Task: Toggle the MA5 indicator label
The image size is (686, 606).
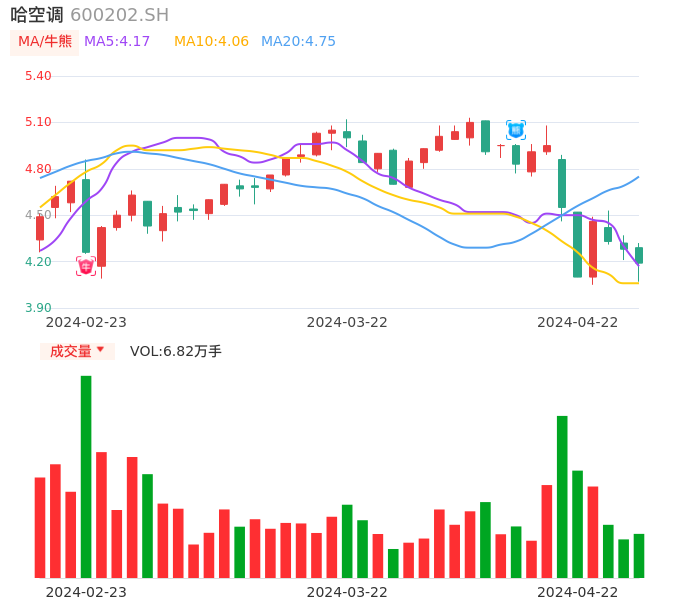Action: coord(117,41)
